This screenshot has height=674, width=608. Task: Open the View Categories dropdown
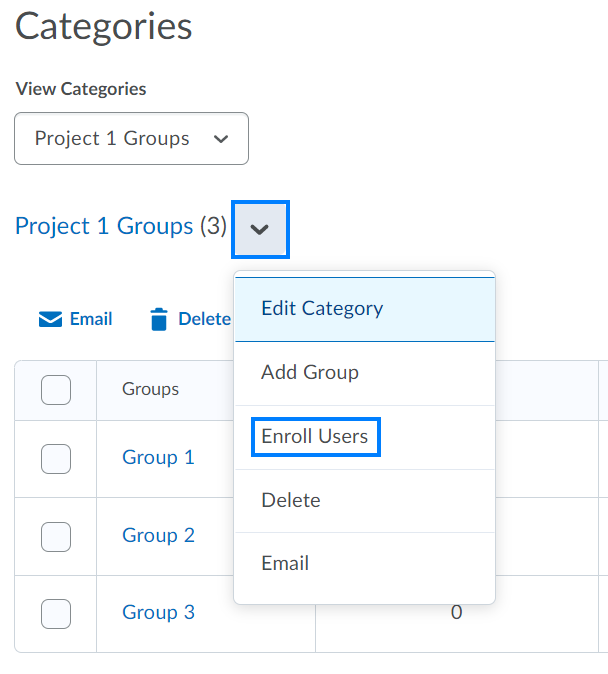coord(131,138)
